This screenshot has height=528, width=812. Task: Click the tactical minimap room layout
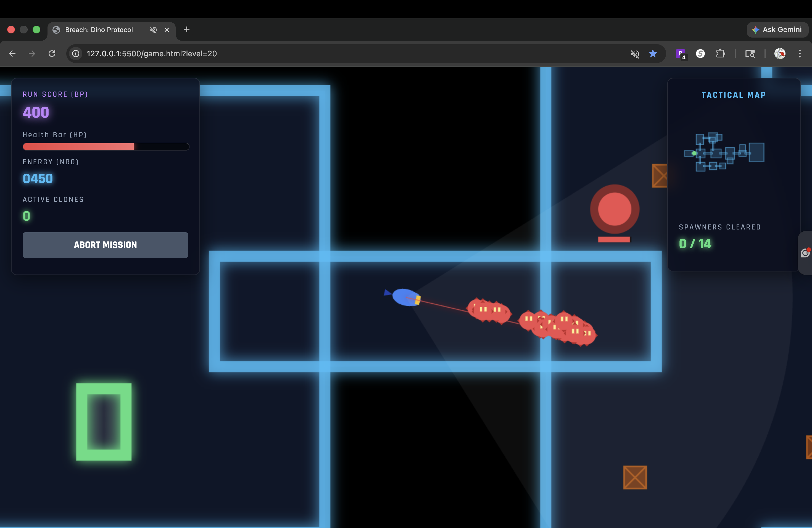(x=724, y=152)
